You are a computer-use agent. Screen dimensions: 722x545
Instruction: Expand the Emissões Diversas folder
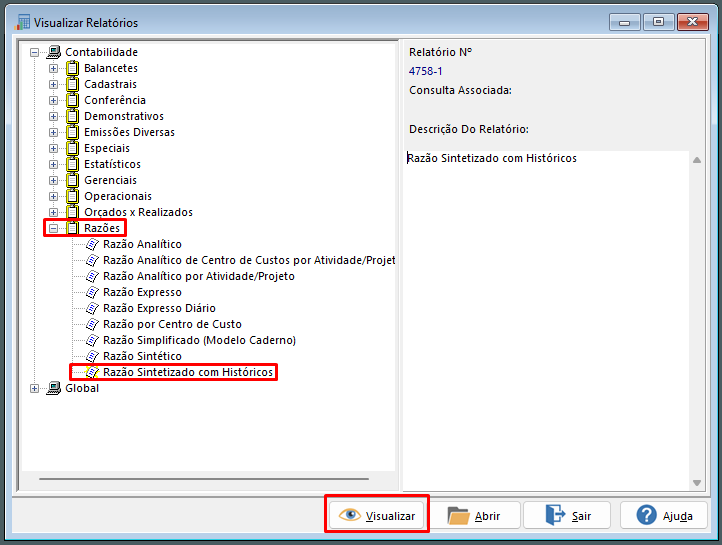coord(53,133)
